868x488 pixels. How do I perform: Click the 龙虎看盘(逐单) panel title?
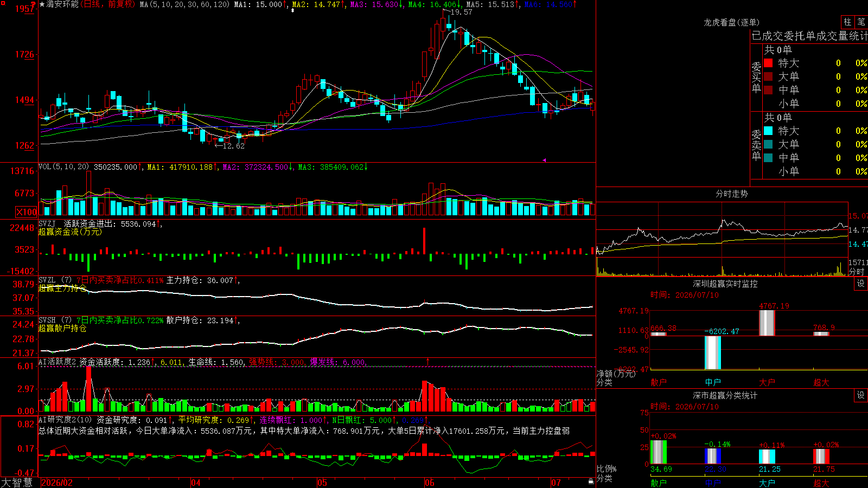pos(732,22)
